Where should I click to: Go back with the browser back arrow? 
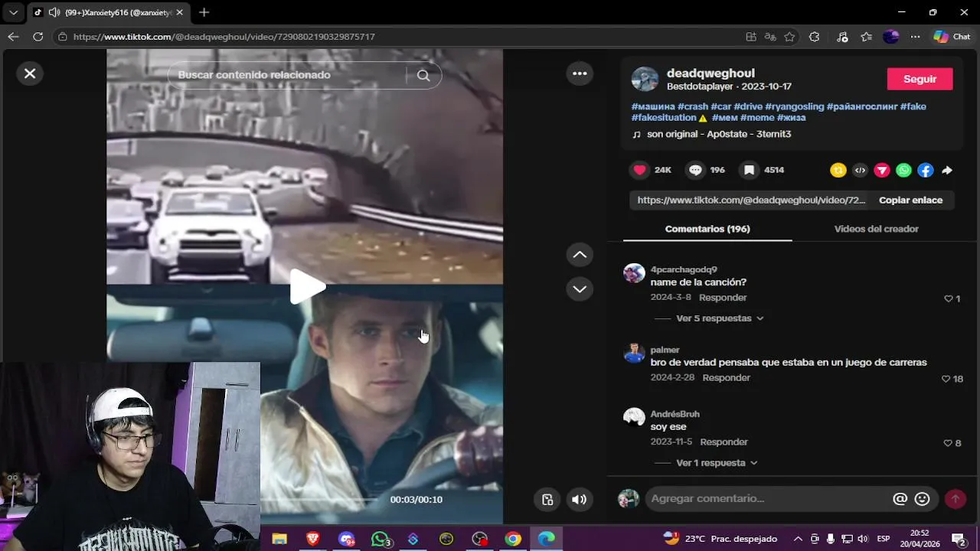[x=13, y=37]
